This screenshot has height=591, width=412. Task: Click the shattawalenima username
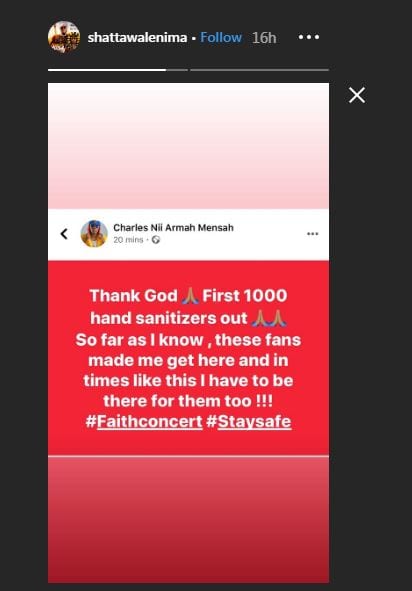click(x=137, y=37)
